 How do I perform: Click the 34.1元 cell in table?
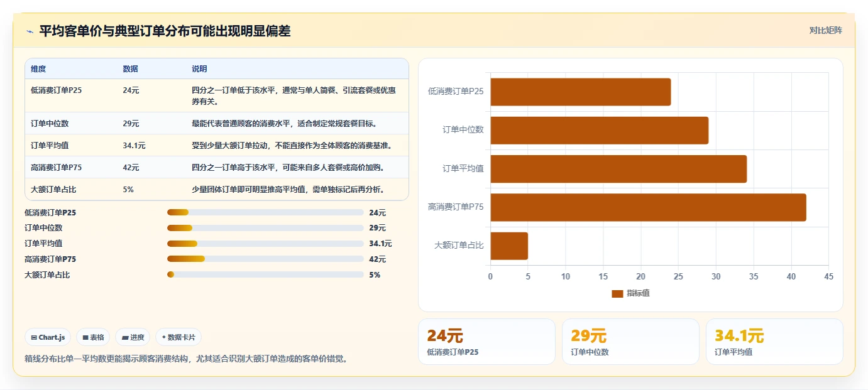(x=134, y=146)
